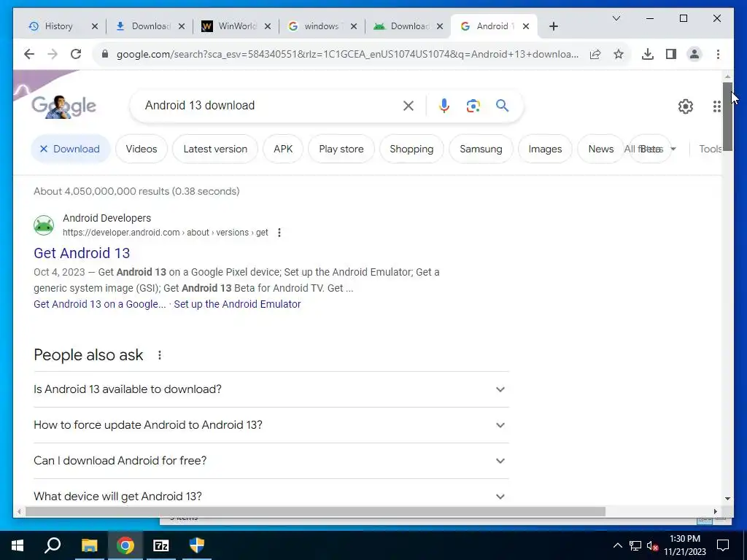
Task: Search by image with Google Lens icon
Action: point(473,106)
